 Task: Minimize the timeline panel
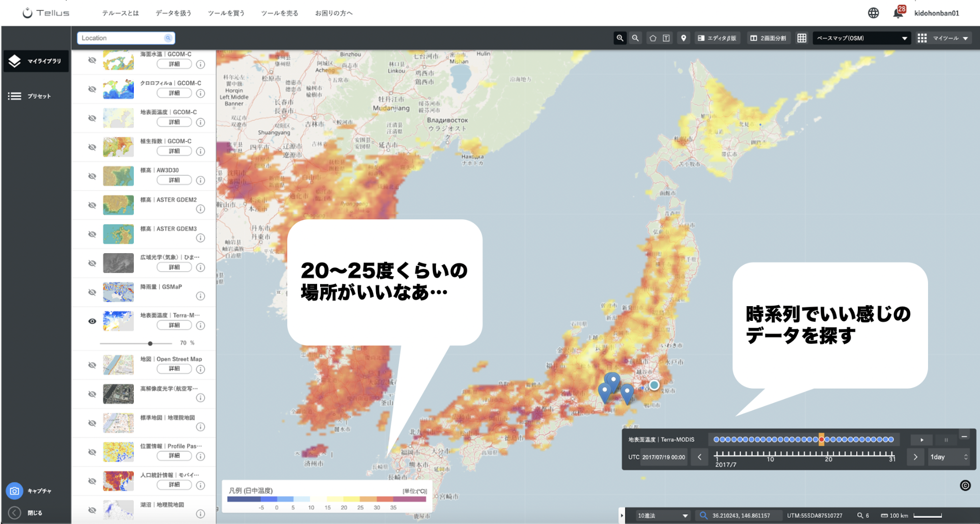(964, 436)
